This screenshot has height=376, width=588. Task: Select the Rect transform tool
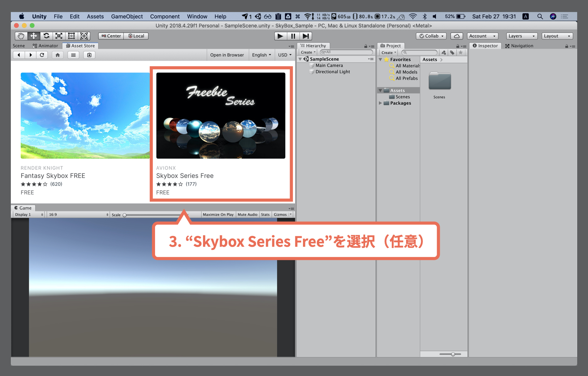tap(71, 36)
